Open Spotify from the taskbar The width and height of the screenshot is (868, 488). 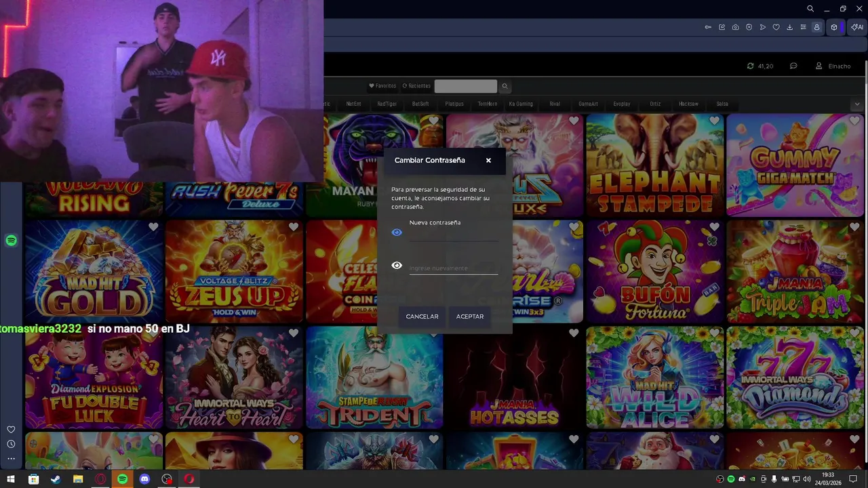click(122, 479)
